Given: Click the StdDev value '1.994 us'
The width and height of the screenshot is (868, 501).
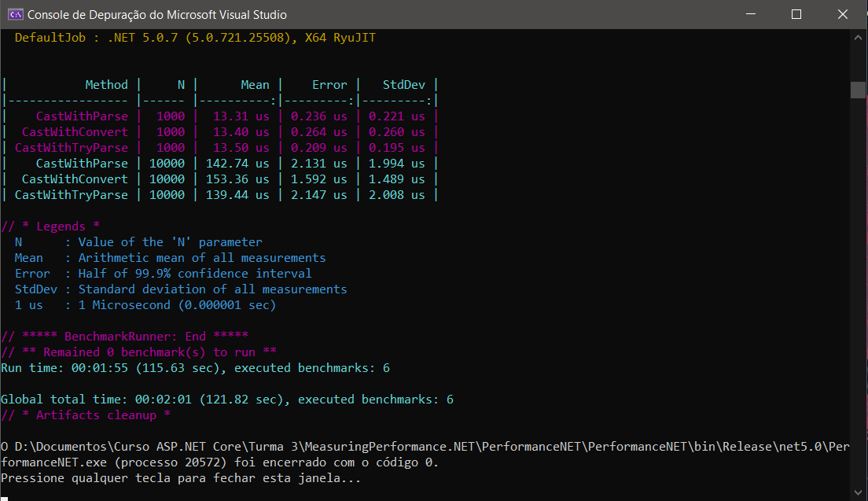Looking at the screenshot, I should [x=397, y=164].
